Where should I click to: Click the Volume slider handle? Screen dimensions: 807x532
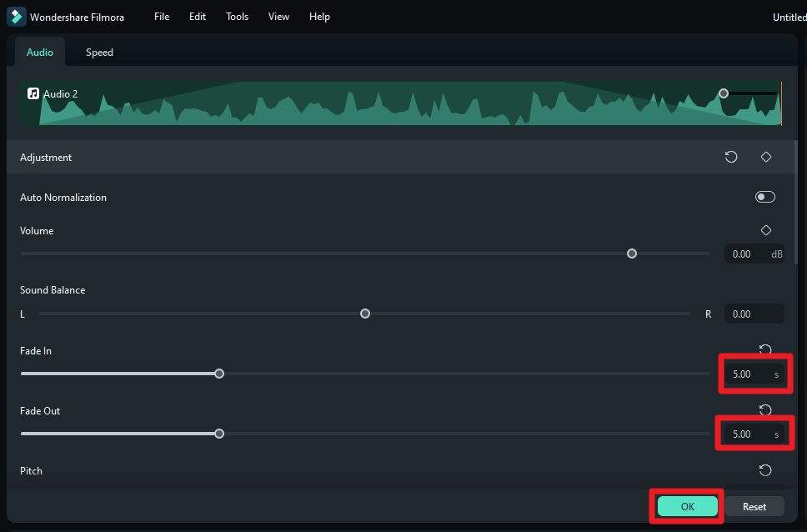pos(631,253)
